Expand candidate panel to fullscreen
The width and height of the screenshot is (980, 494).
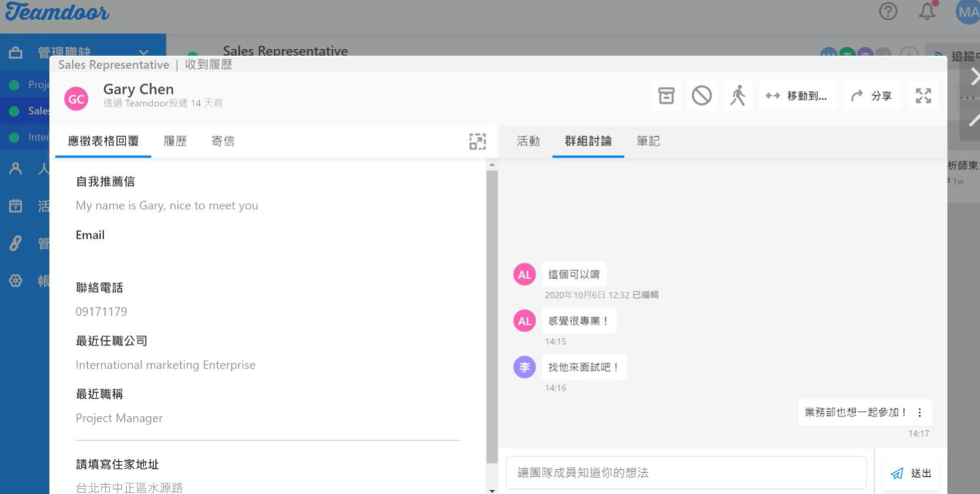pyautogui.click(x=923, y=96)
